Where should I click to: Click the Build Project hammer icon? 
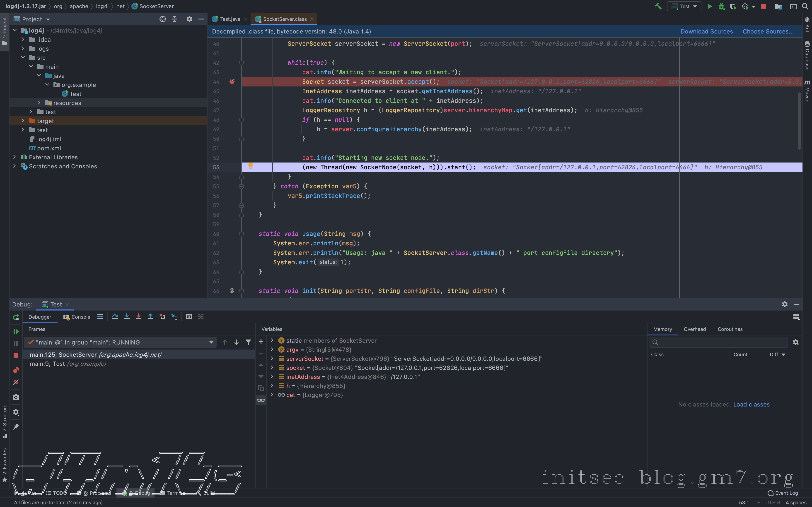pos(658,6)
